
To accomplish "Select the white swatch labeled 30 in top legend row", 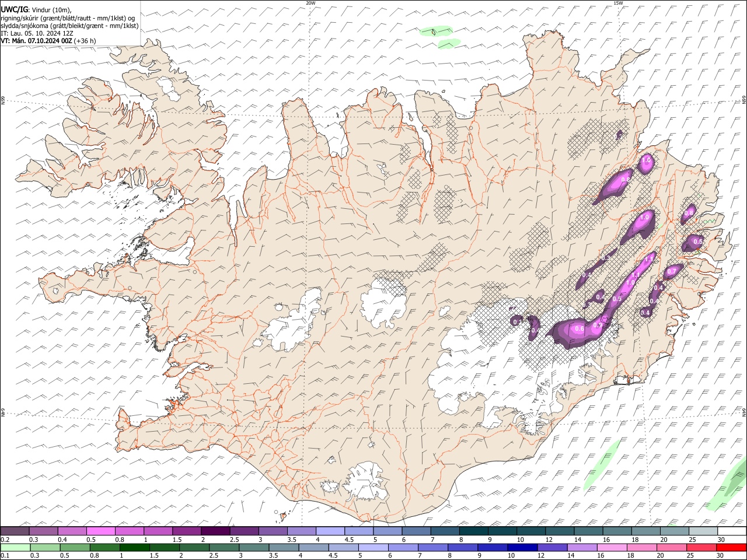I will tap(732, 531).
